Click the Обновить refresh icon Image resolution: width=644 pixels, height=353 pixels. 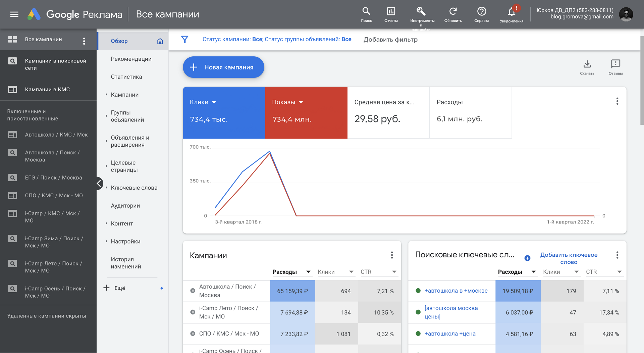453,11
